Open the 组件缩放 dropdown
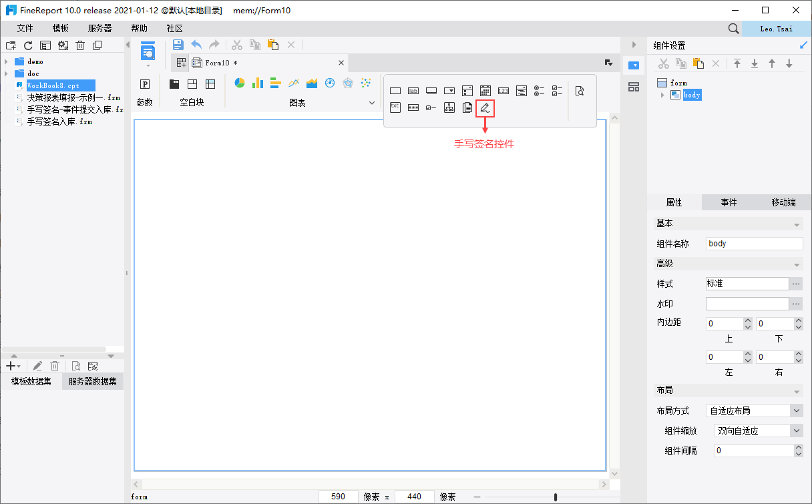This screenshot has height=504, width=812. click(x=797, y=431)
